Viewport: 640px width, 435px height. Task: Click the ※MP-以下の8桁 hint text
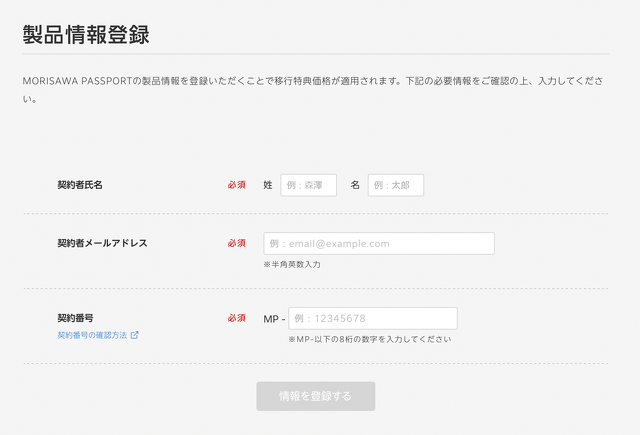369,339
